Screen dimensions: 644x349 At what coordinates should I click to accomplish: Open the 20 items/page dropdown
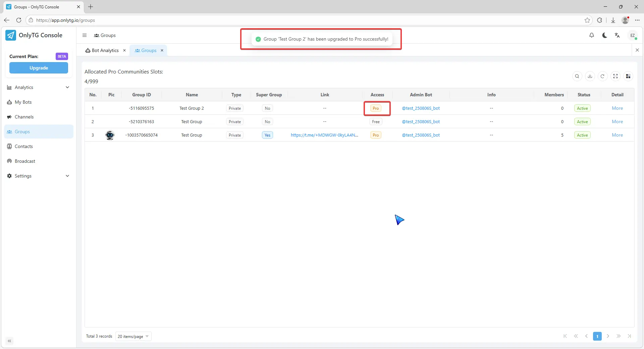pyautogui.click(x=133, y=336)
